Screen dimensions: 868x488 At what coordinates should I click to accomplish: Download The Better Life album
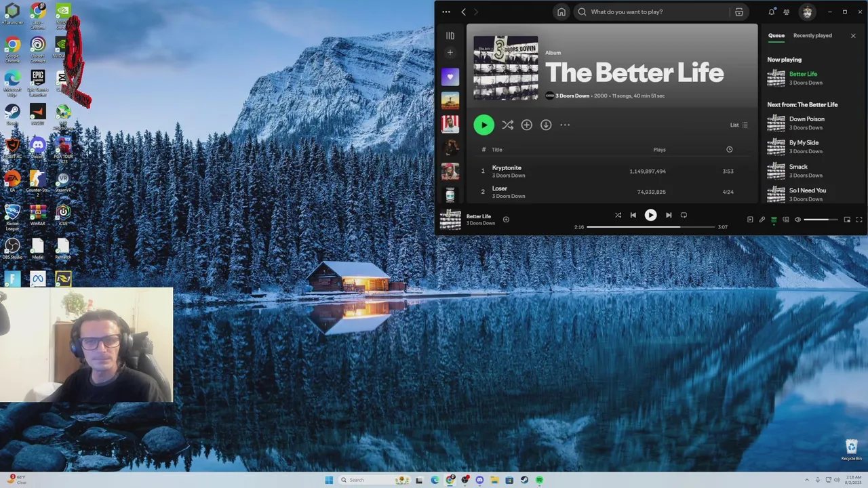[546, 125]
